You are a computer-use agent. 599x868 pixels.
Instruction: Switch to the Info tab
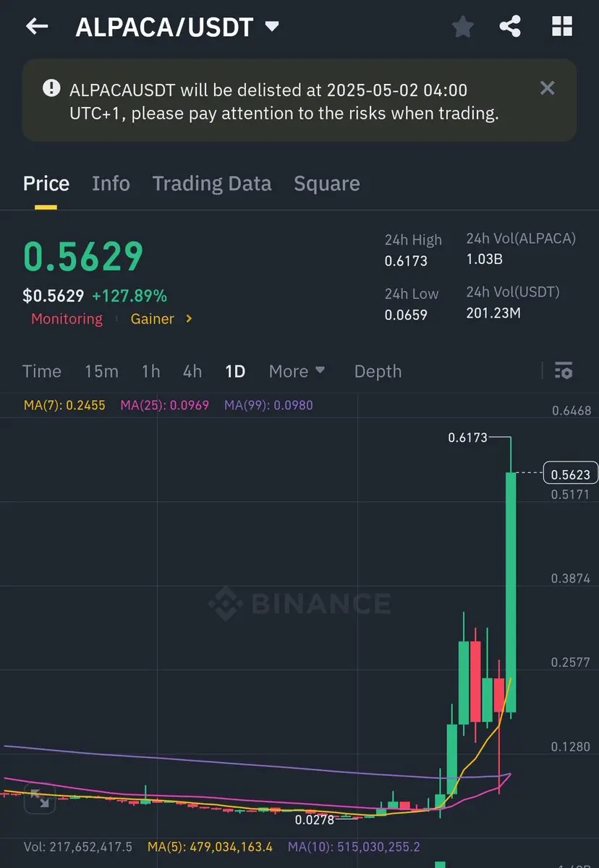coord(111,184)
